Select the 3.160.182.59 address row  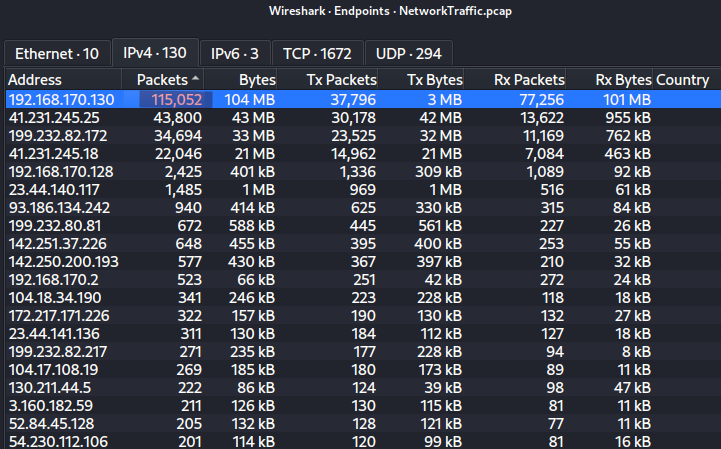pyautogui.click(x=363, y=405)
